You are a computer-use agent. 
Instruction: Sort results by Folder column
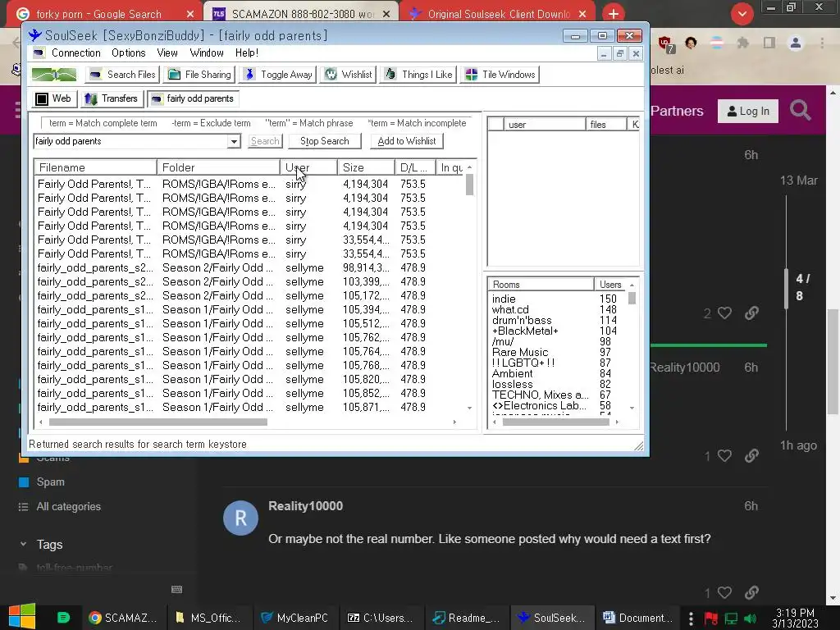[218, 167]
